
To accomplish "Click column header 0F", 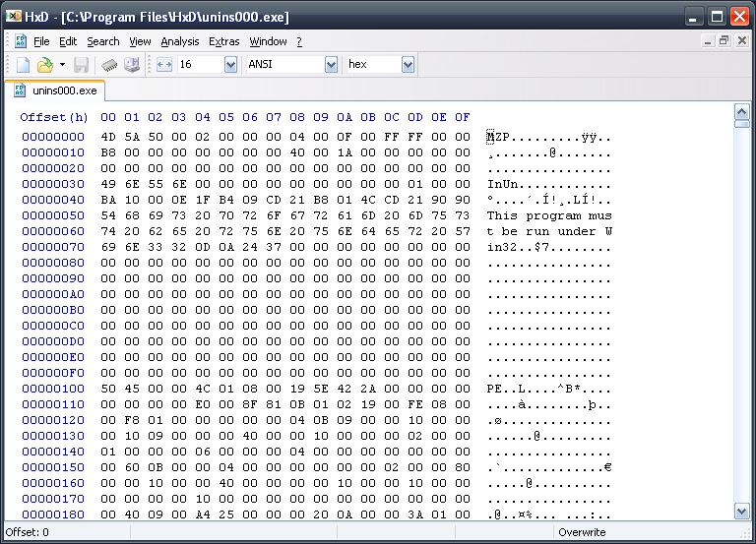I will pyautogui.click(x=462, y=117).
